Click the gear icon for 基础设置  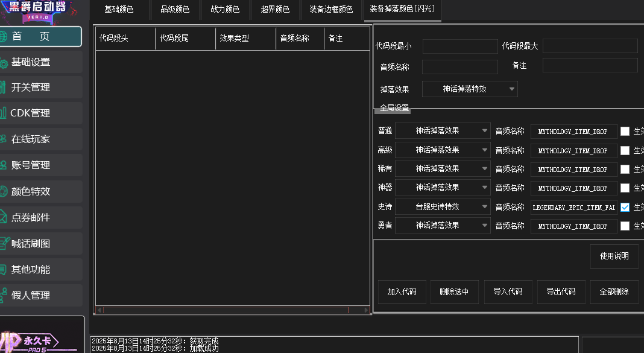(x=3, y=63)
